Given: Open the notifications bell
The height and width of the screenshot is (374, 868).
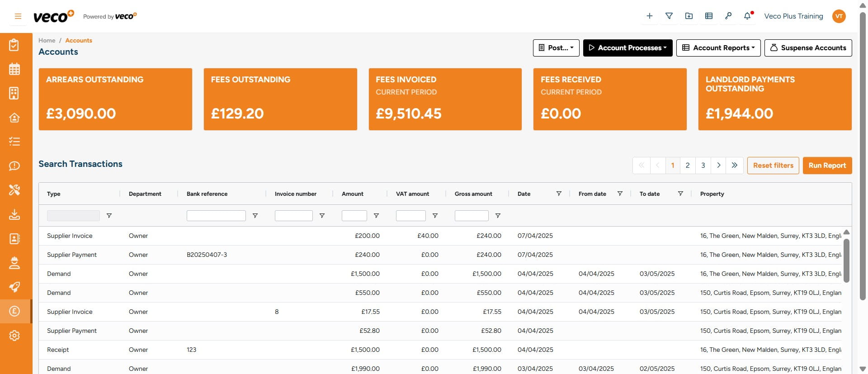Looking at the screenshot, I should (747, 16).
